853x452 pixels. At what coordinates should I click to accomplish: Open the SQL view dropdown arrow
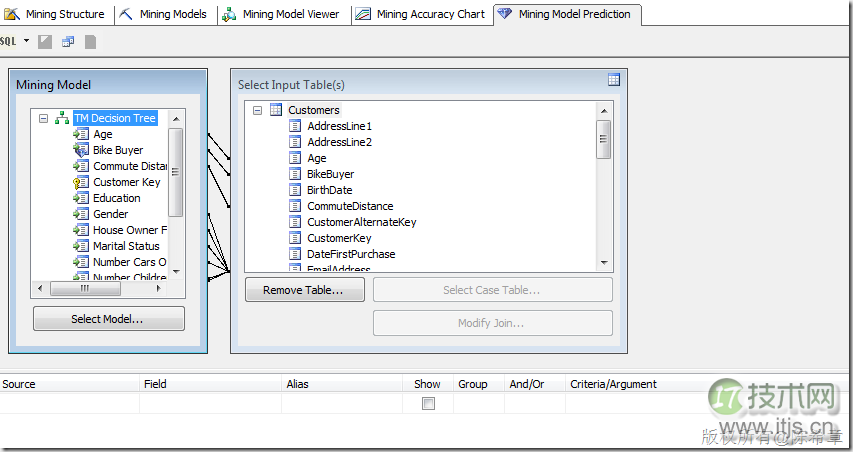[x=26, y=41]
